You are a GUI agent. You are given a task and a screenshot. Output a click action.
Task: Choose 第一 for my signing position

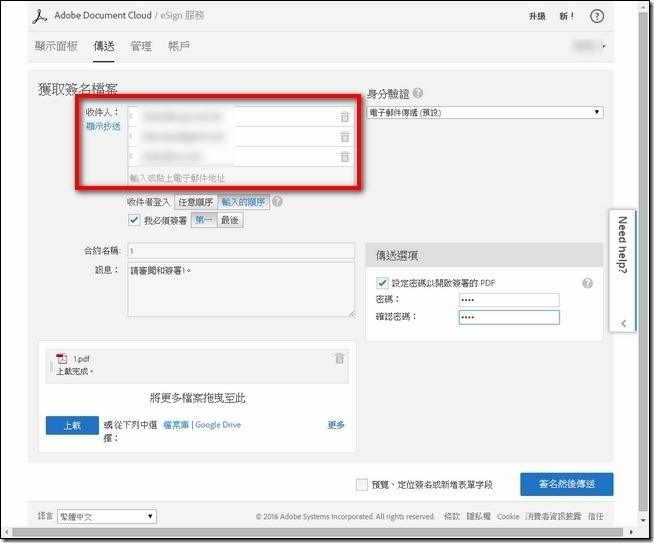[x=204, y=220]
